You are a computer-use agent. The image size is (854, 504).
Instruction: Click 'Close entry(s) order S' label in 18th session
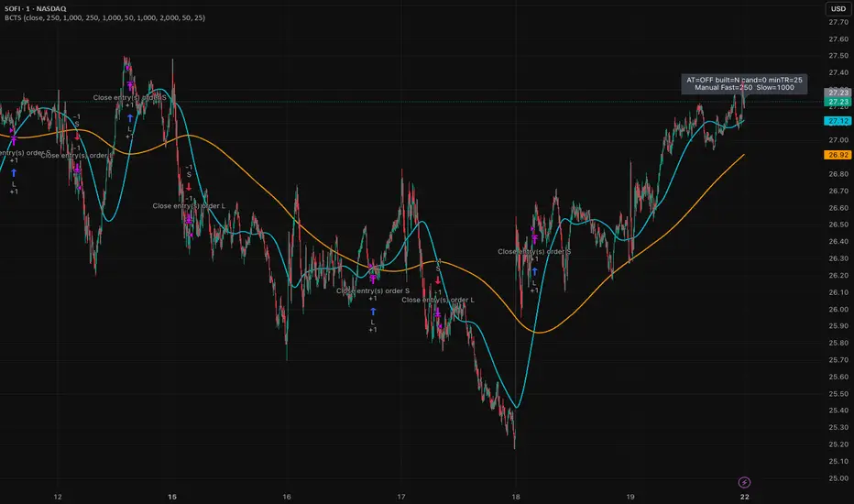coord(534,252)
